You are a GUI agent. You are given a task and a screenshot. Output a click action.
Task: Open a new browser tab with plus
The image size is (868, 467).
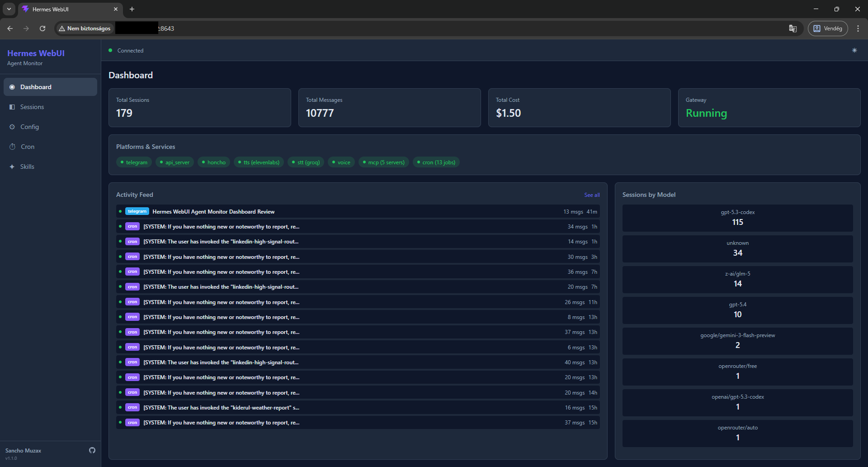pos(132,9)
